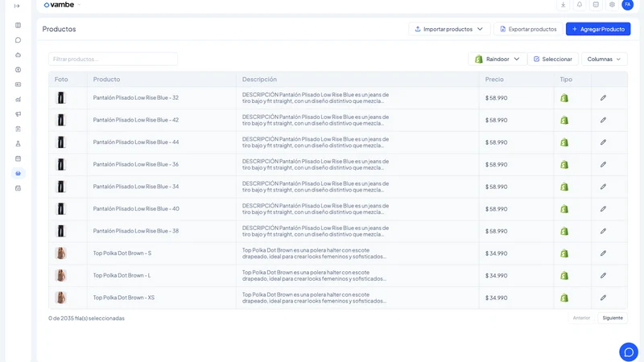The height and width of the screenshot is (362, 644).
Task: Open the megaphone campaigns icon in sidebar
Action: pyautogui.click(x=18, y=114)
